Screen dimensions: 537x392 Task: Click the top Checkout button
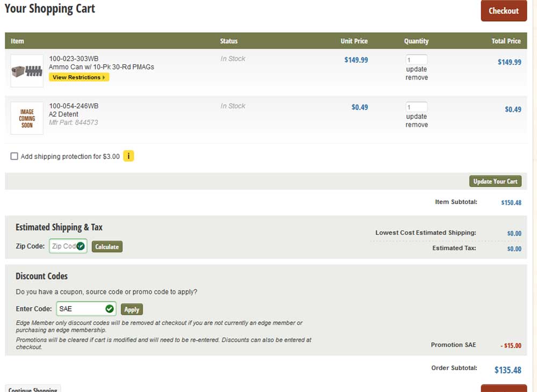(503, 11)
